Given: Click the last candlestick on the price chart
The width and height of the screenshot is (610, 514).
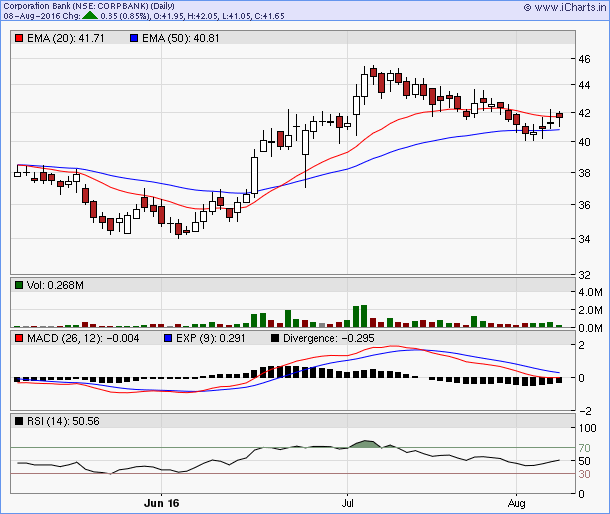Looking at the screenshot, I should 559,115.
